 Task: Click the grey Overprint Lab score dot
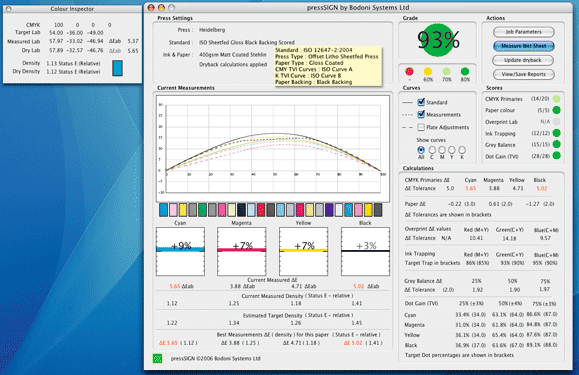point(556,121)
